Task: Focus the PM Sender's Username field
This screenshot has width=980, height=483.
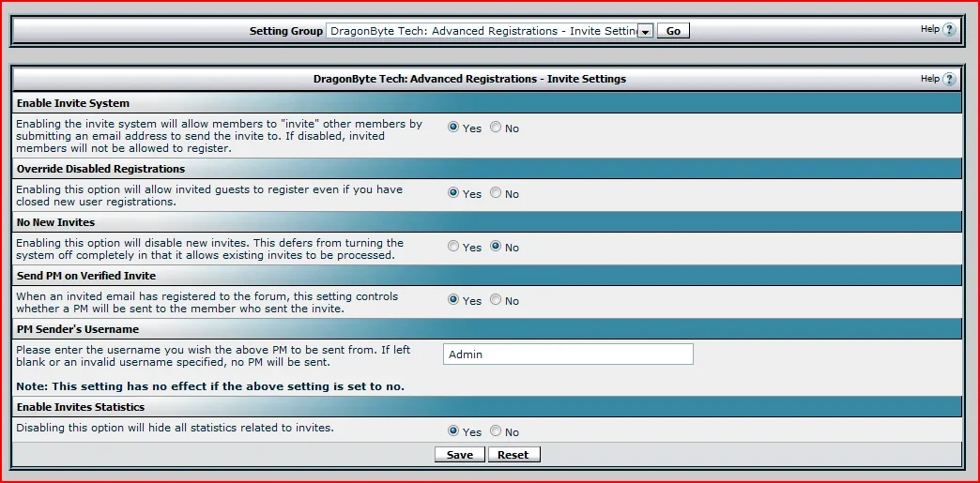Action: [x=568, y=355]
